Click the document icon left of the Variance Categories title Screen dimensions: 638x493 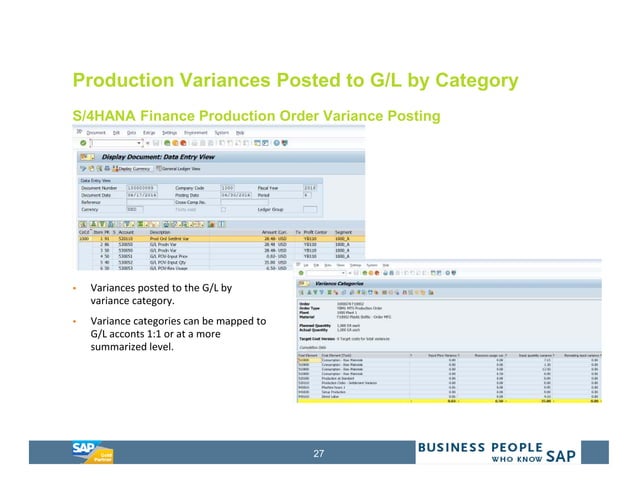(304, 284)
